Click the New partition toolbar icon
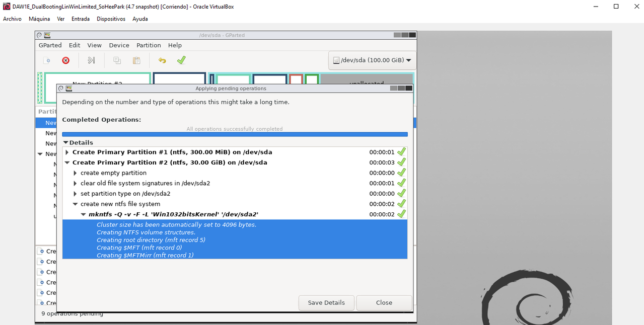This screenshot has height=325, width=644. (x=47, y=60)
